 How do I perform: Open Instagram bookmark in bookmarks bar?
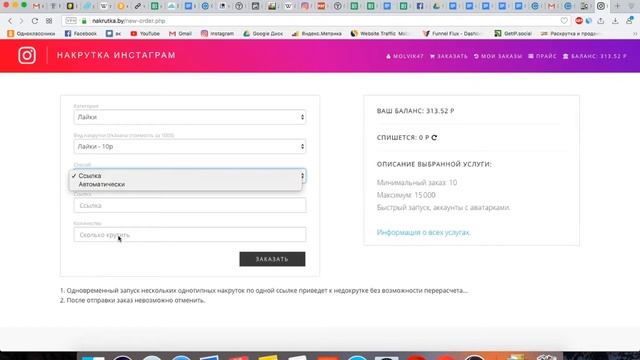pyautogui.click(x=217, y=33)
